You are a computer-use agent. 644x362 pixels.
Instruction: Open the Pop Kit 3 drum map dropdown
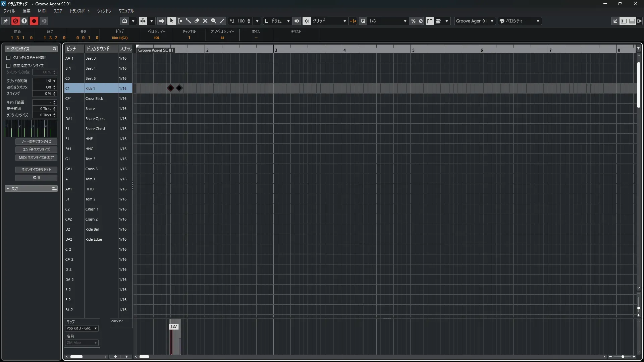[82, 328]
